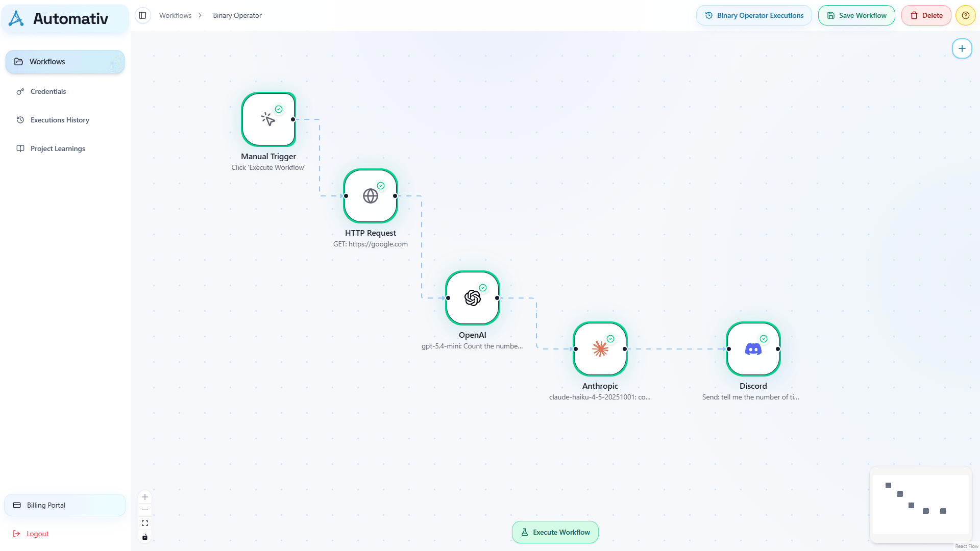Click the 'GET: https://google.com' text
The height and width of the screenshot is (551, 980).
tap(371, 244)
